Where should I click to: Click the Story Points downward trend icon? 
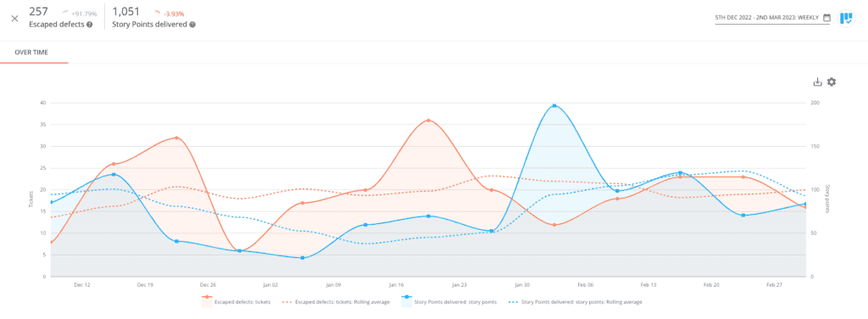tap(158, 11)
